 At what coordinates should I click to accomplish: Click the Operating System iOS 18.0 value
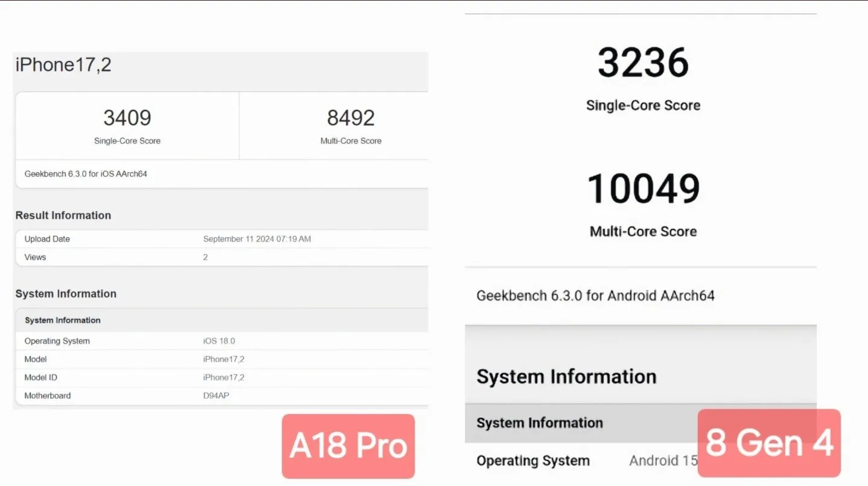point(220,341)
